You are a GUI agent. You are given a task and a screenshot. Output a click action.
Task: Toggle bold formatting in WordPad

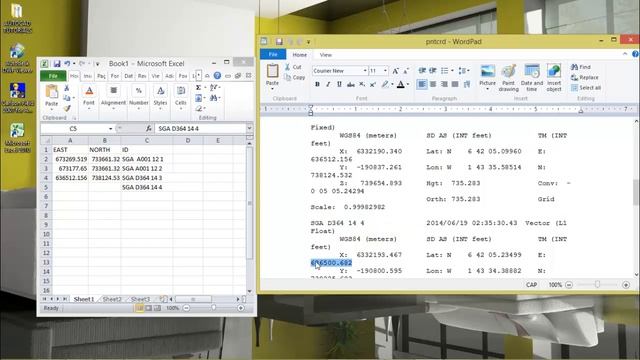pyautogui.click(x=317, y=84)
